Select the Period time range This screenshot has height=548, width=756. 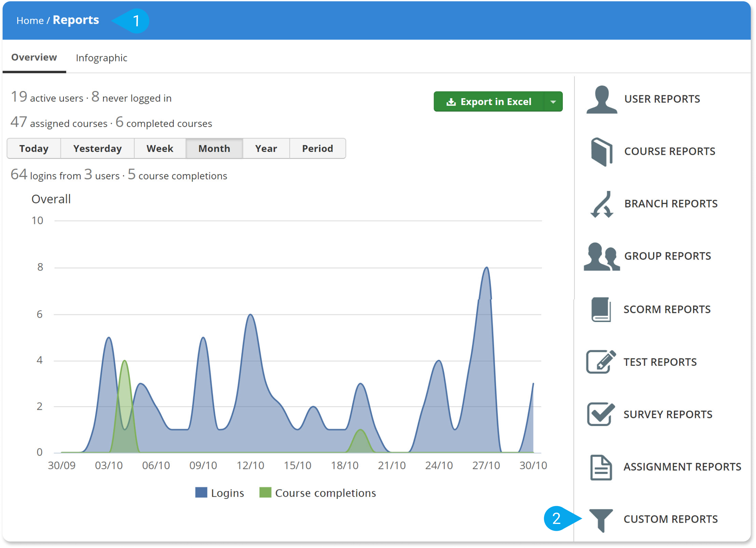coord(317,149)
